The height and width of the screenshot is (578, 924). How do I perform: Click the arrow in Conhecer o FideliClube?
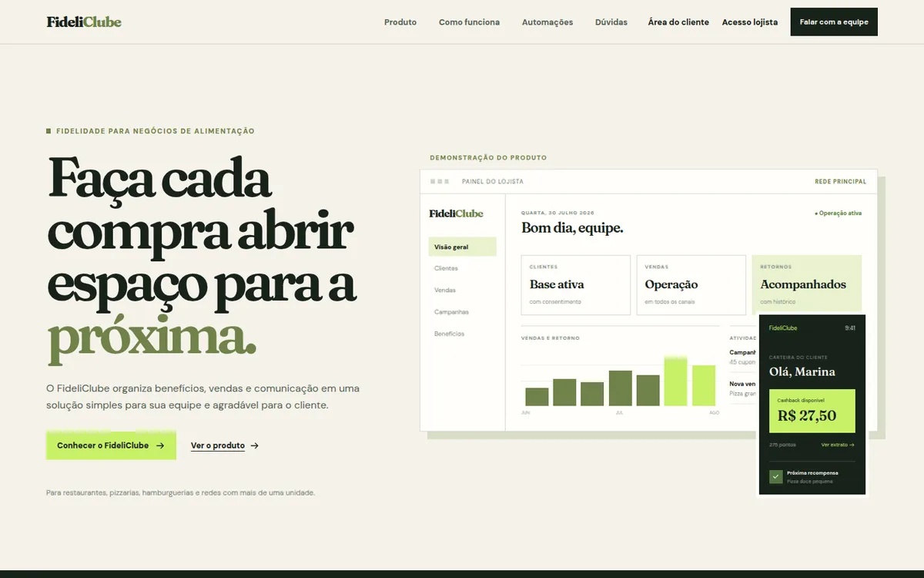160,445
